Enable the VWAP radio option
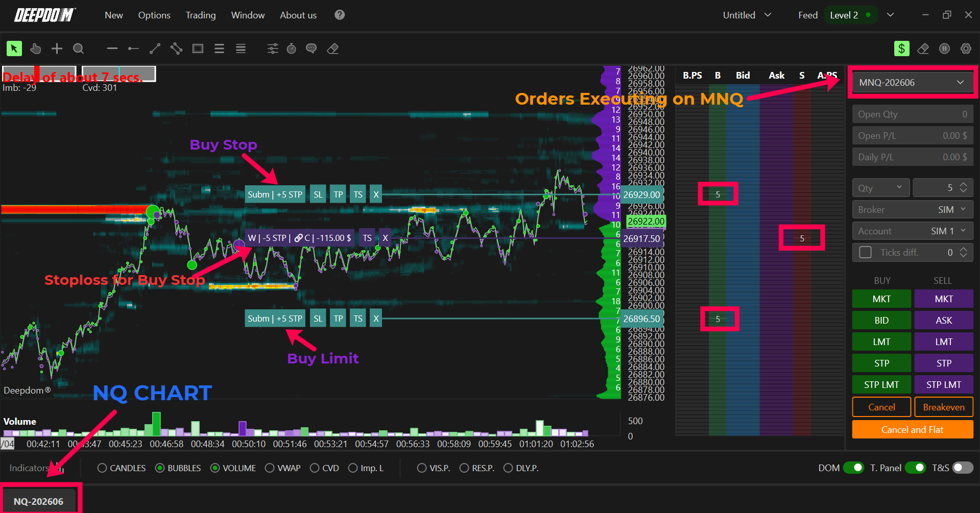Viewport: 980px width, 513px height. (x=270, y=468)
